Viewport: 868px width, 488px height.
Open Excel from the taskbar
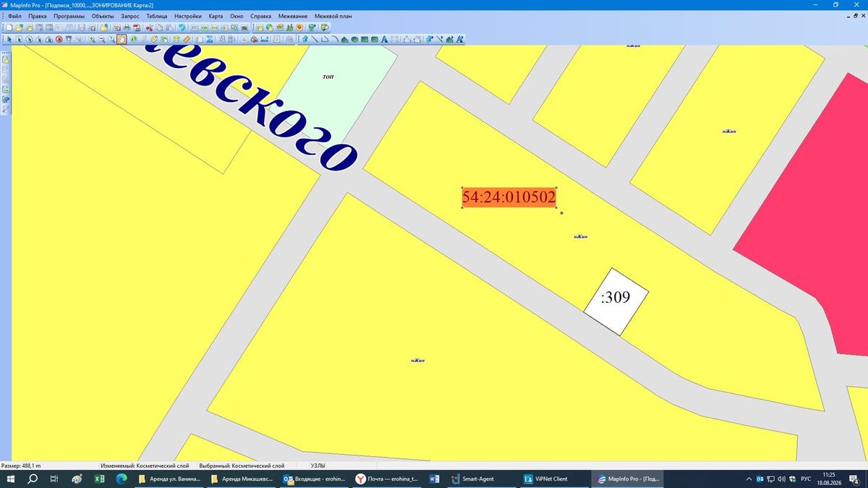98,479
